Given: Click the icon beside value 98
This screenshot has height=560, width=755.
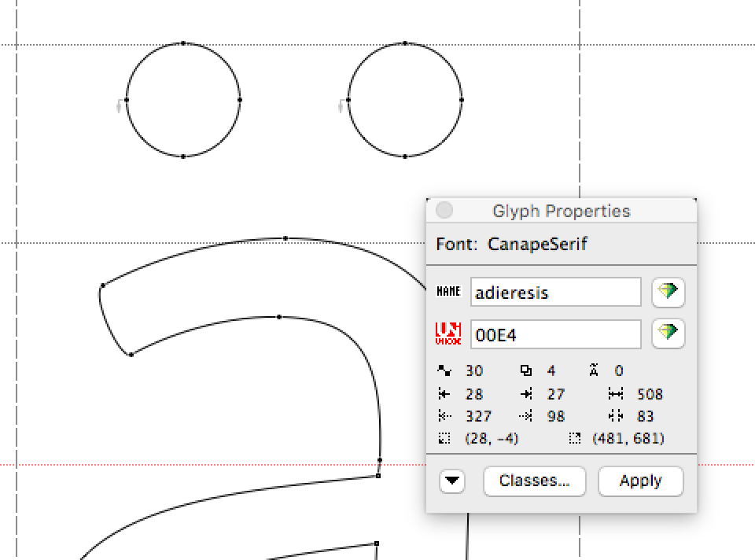Looking at the screenshot, I should click(526, 415).
